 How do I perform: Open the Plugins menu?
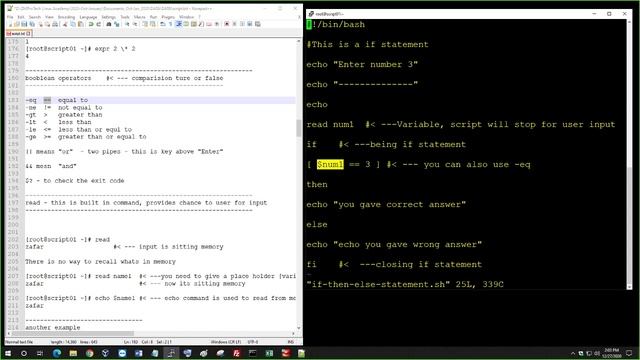(x=168, y=17)
